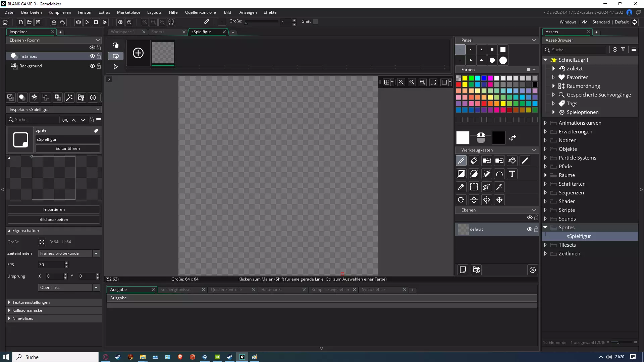Image resolution: width=644 pixels, height=362 pixels.
Task: Select the Eraser tool in Werkzeugkasten
Action: coord(474,161)
